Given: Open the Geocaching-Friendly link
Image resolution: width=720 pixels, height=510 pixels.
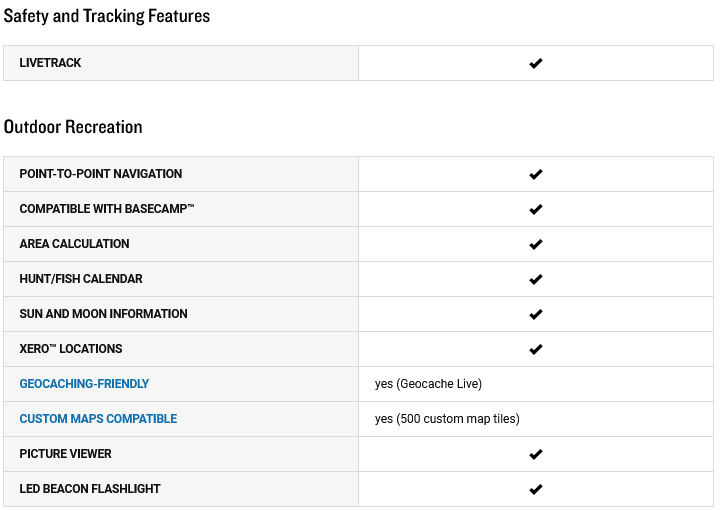Looking at the screenshot, I should (84, 384).
